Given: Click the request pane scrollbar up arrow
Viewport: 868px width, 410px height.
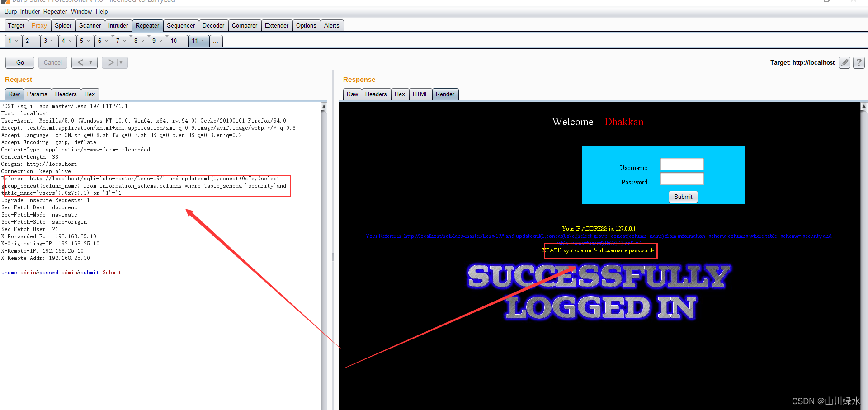Looking at the screenshot, I should (324, 106).
